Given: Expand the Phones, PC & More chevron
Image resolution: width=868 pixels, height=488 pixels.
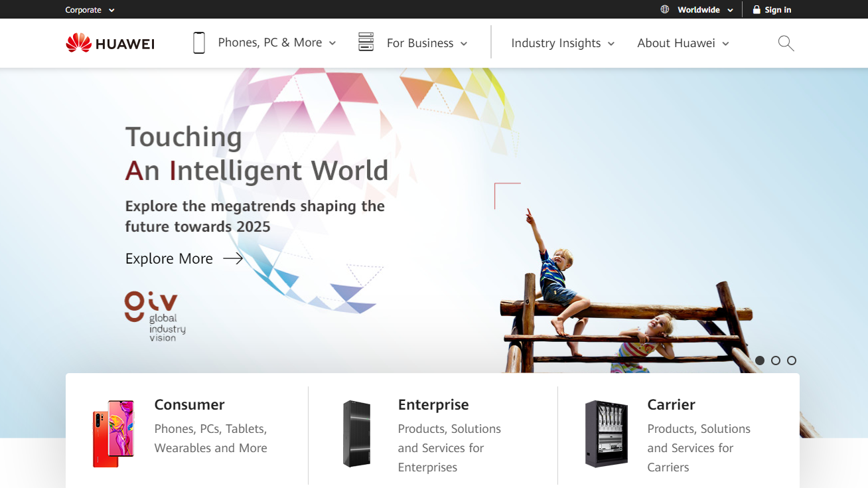Looking at the screenshot, I should click(x=332, y=44).
